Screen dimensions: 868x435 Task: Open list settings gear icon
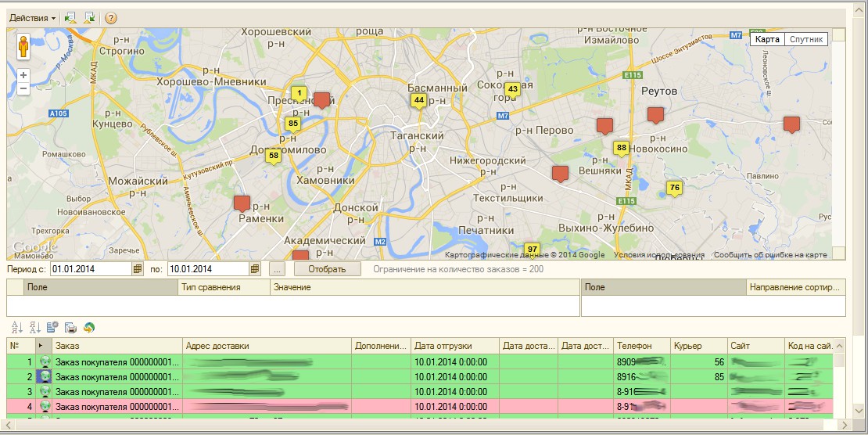point(52,328)
